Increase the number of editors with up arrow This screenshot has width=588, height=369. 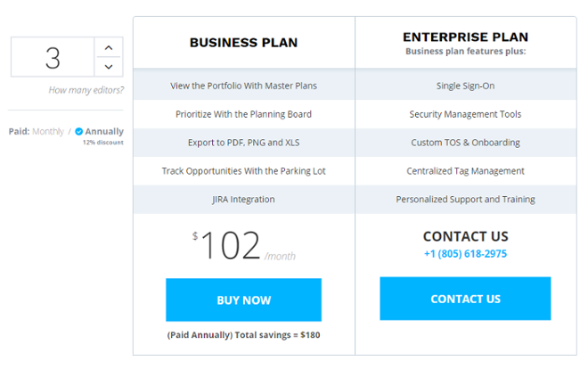(x=108, y=47)
